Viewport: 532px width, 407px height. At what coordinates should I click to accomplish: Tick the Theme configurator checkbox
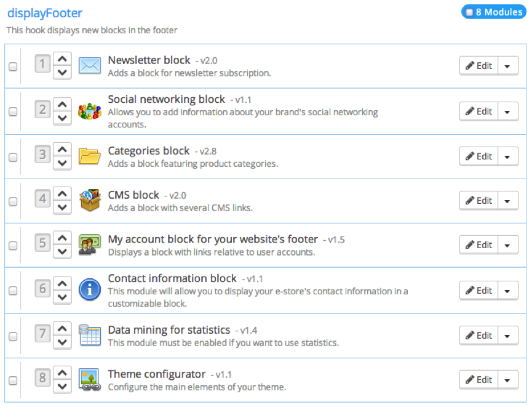13,381
